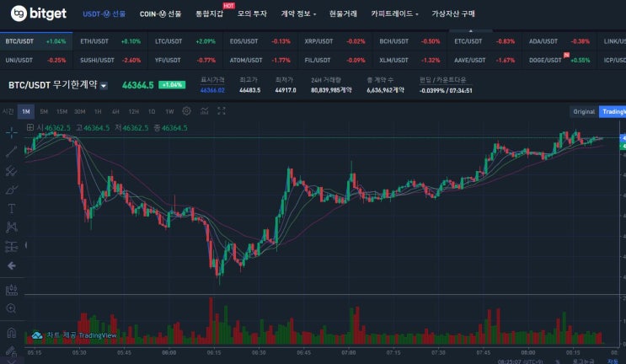
Task: Open timezone setting 08:25:07 (UTC+9)
Action: tap(521, 361)
